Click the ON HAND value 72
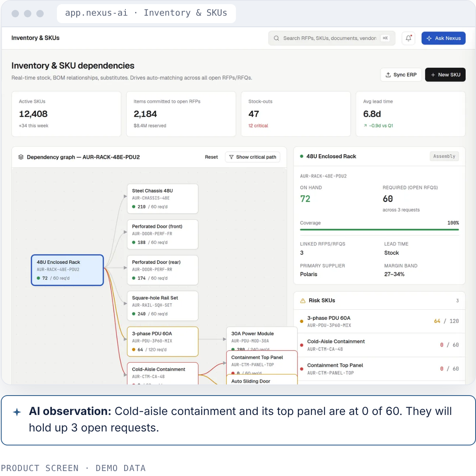 (x=305, y=199)
